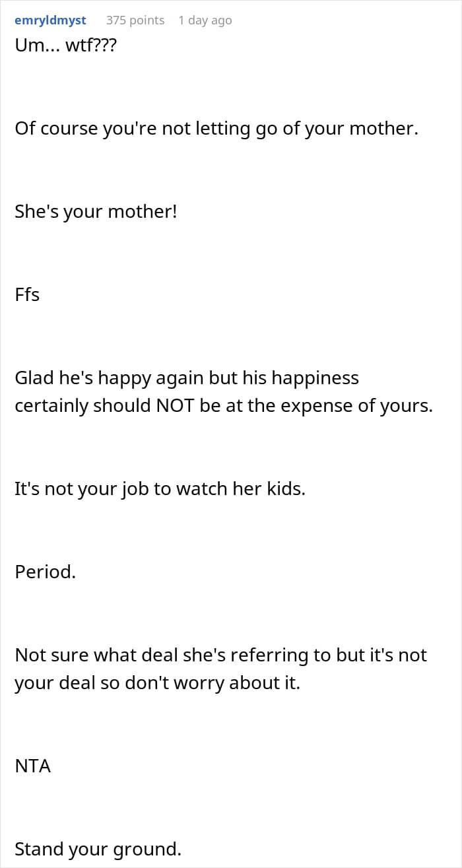Open the emryldmyst user profile link
This screenshot has width=462, height=868.
pos(50,20)
